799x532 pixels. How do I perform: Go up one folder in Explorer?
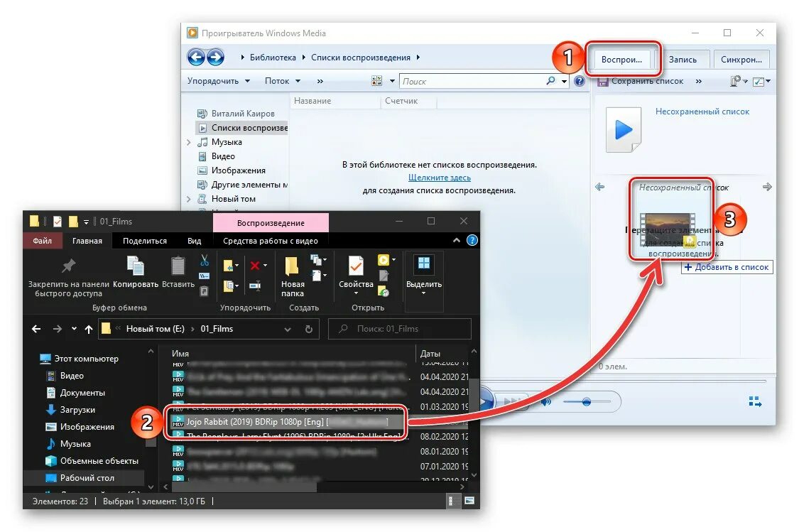tap(89, 329)
